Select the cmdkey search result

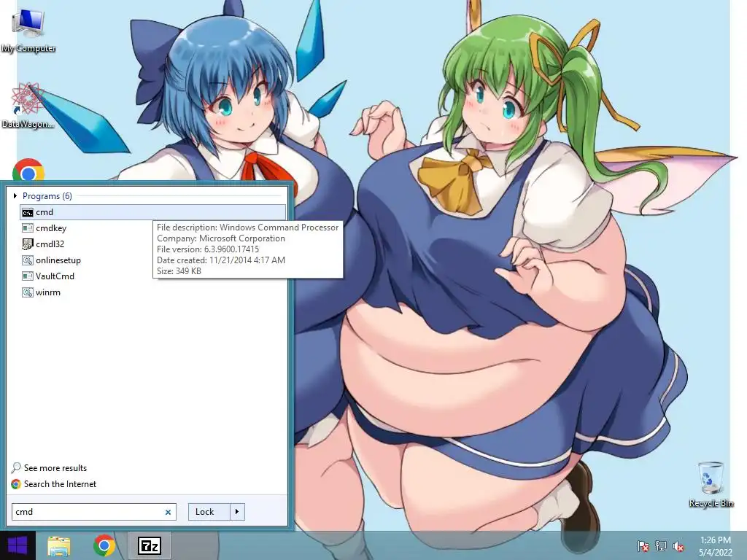point(153,228)
